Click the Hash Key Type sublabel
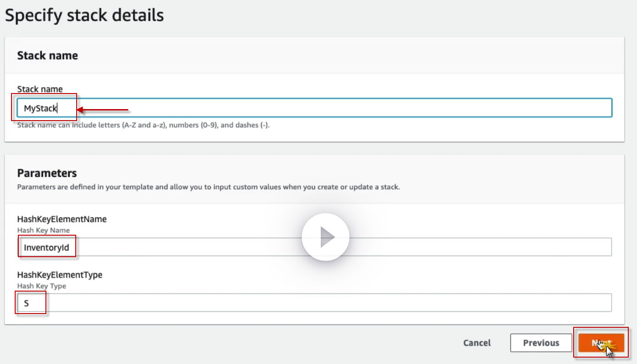 point(41,286)
